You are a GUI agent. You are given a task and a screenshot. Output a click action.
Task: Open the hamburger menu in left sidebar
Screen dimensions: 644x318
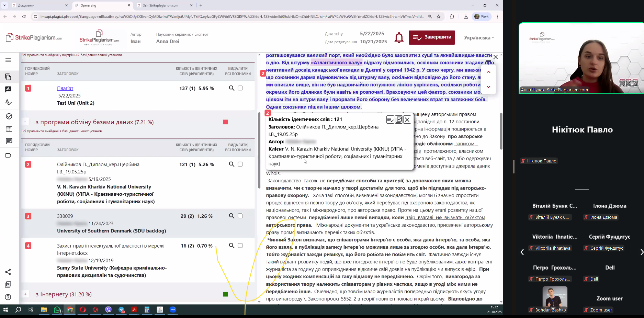click(9, 60)
